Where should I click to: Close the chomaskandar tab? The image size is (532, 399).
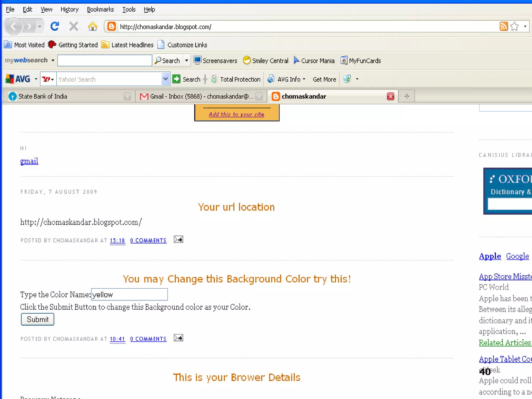(x=390, y=96)
